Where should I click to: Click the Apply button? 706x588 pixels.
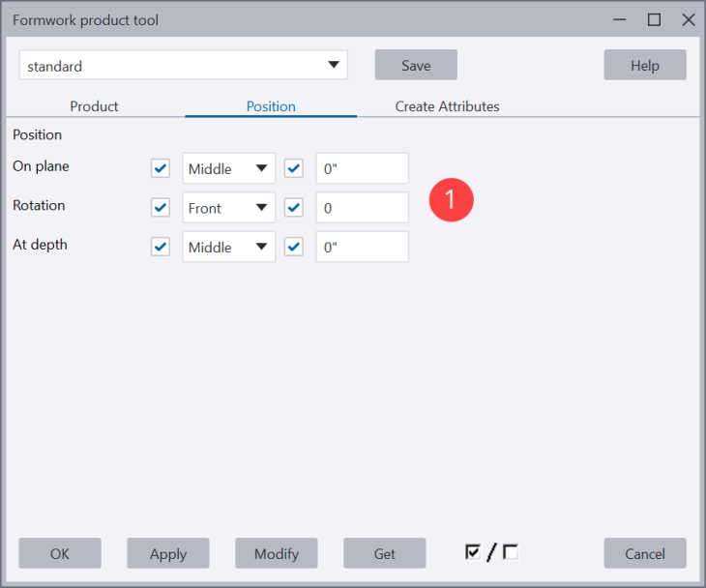click(x=168, y=553)
